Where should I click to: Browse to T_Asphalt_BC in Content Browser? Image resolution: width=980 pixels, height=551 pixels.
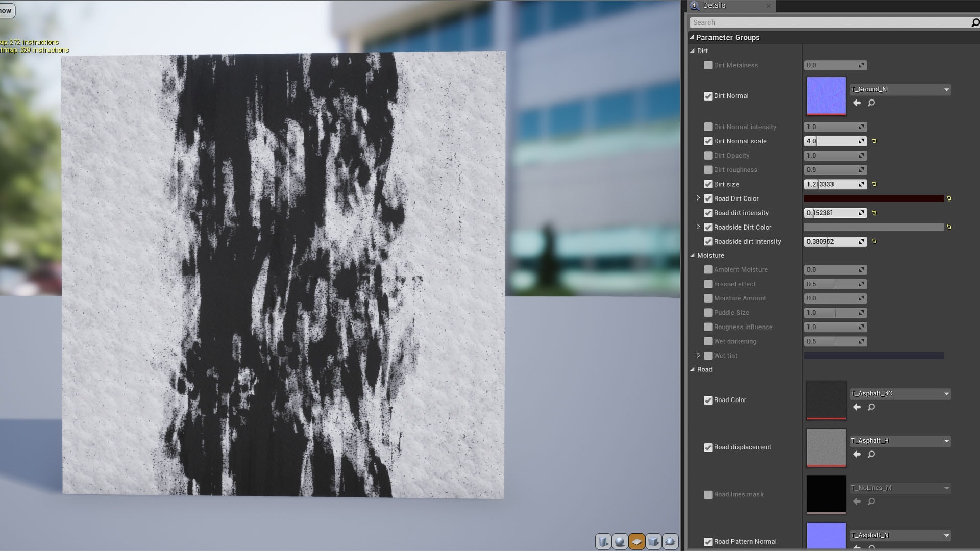tap(871, 407)
